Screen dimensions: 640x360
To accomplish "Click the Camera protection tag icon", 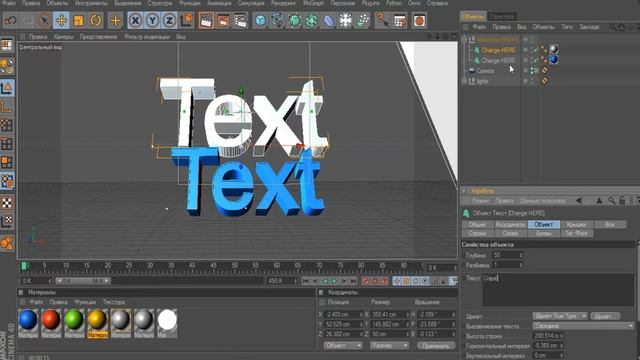I will (544, 70).
